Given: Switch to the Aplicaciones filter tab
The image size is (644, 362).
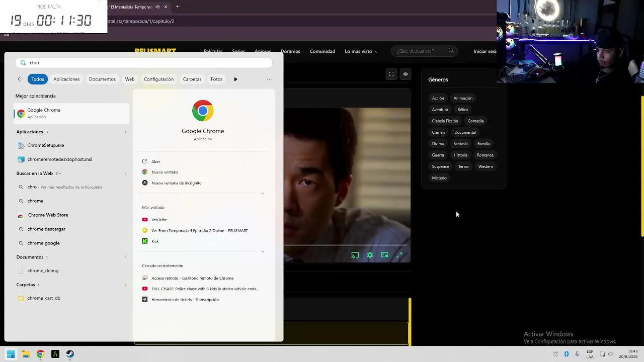Looking at the screenshot, I should pyautogui.click(x=66, y=79).
